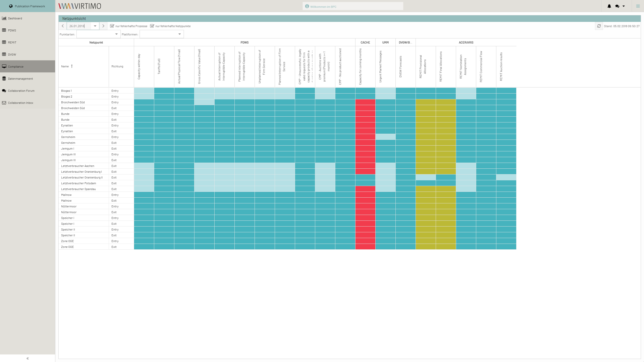Click the REMIT Auction results column header
644x362 pixels.
[506, 67]
